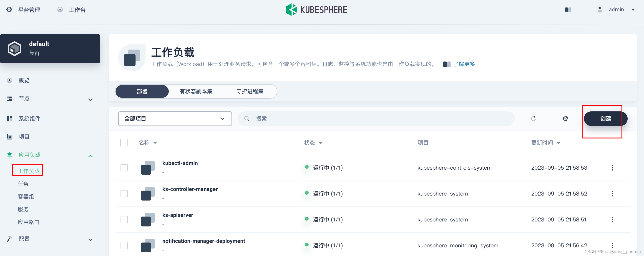Image resolution: width=644 pixels, height=256 pixels.
Task: Expand the 配置 sidebar chevron
Action: [x=91, y=240]
